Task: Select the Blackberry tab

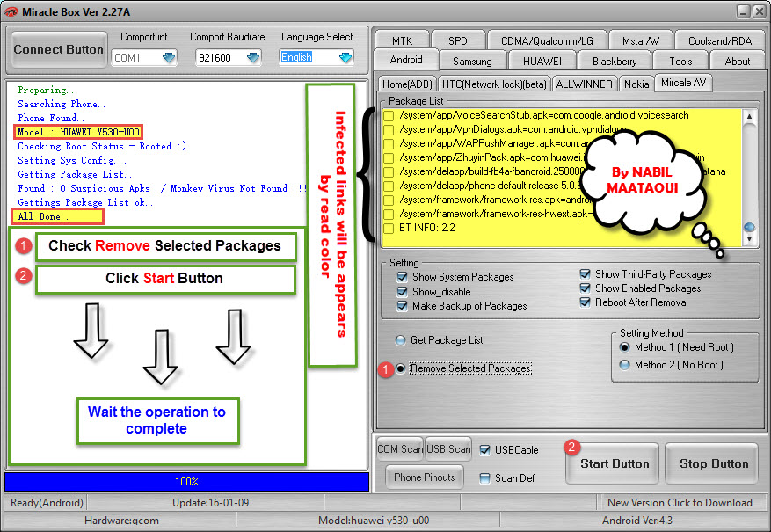Action: [615, 62]
